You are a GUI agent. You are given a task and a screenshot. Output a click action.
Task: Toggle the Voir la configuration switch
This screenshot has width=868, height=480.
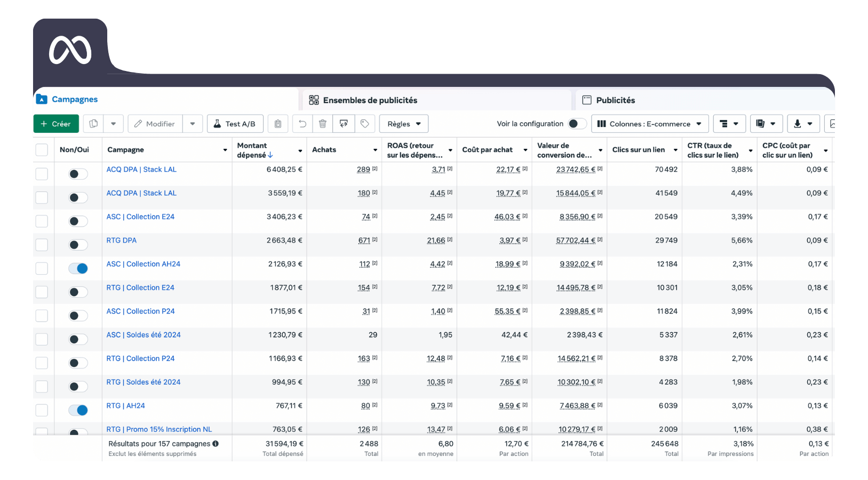click(576, 124)
